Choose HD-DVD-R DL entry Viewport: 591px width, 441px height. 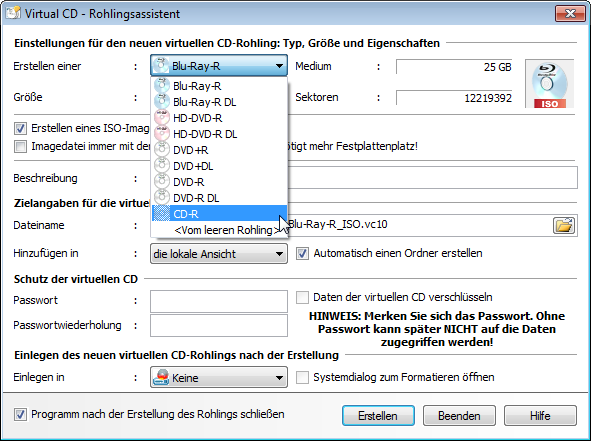pos(219,134)
